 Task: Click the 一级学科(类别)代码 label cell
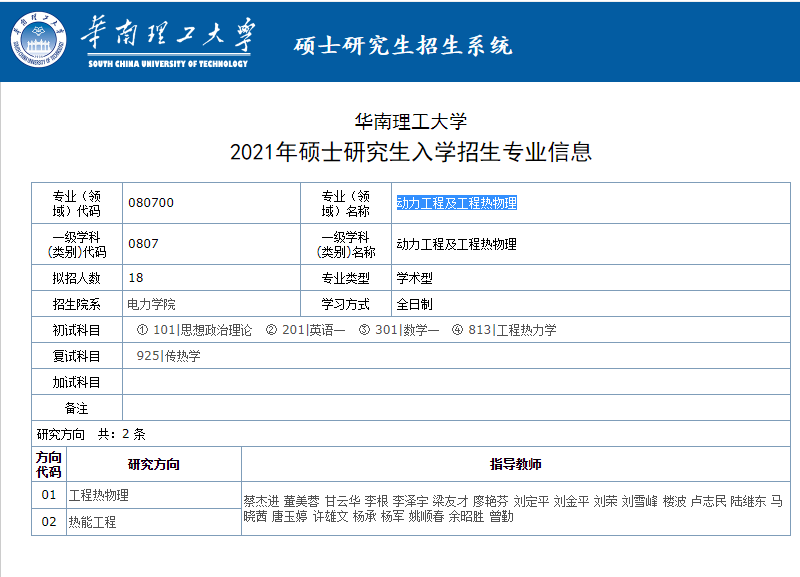pos(77,244)
